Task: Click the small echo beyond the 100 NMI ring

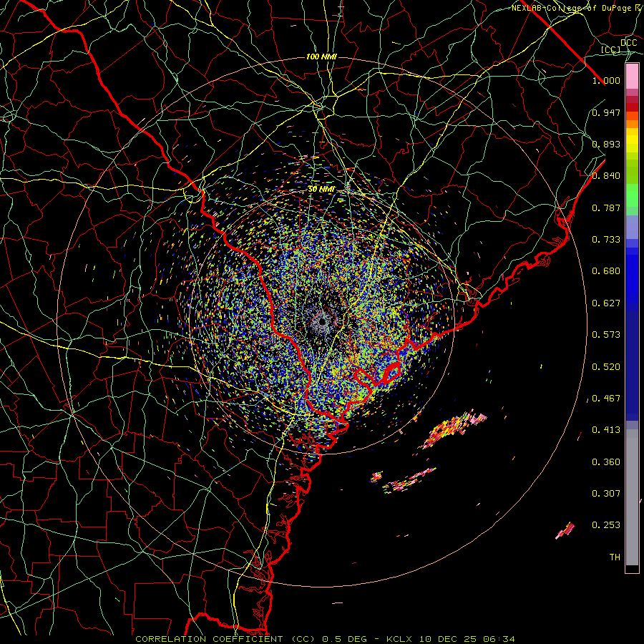Action: coord(565,530)
